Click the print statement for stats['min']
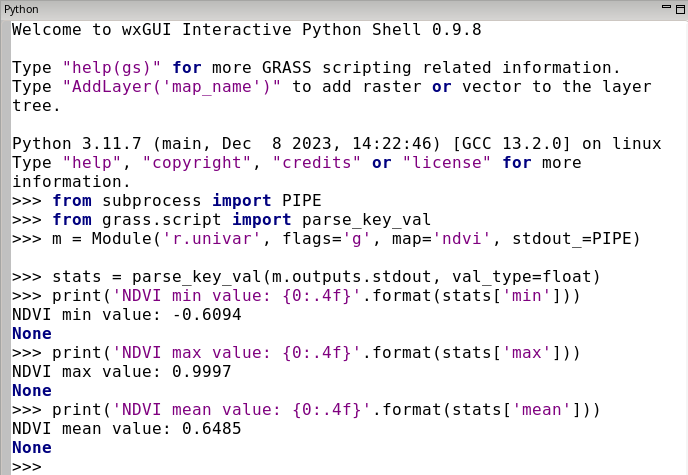This screenshot has width=688, height=475. coord(296,296)
